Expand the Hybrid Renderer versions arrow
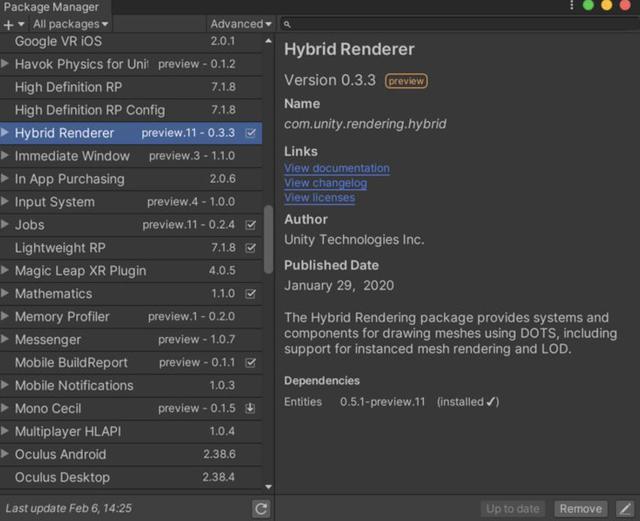Viewport: 640px width, 521px height. click(5, 132)
